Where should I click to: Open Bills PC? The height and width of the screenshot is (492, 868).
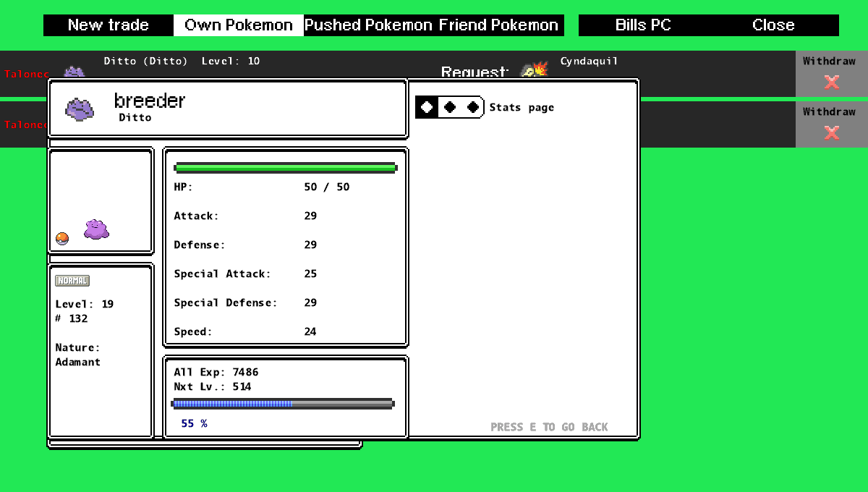643,25
